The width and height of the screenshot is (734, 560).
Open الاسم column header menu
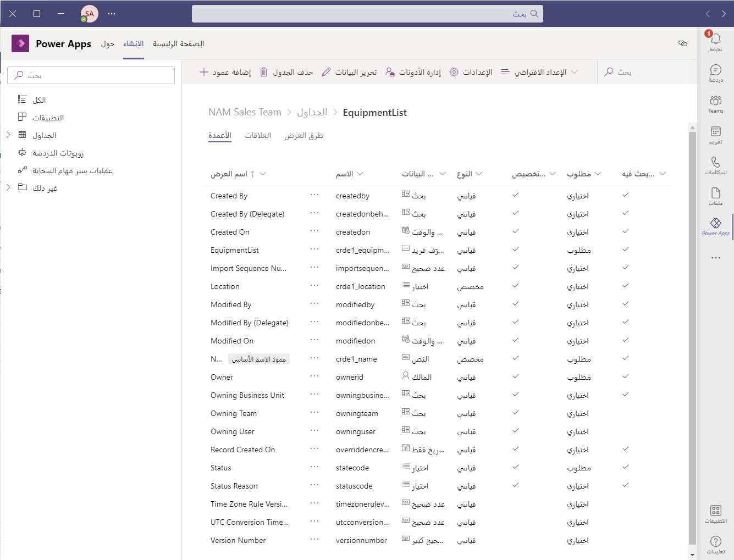[x=350, y=174]
